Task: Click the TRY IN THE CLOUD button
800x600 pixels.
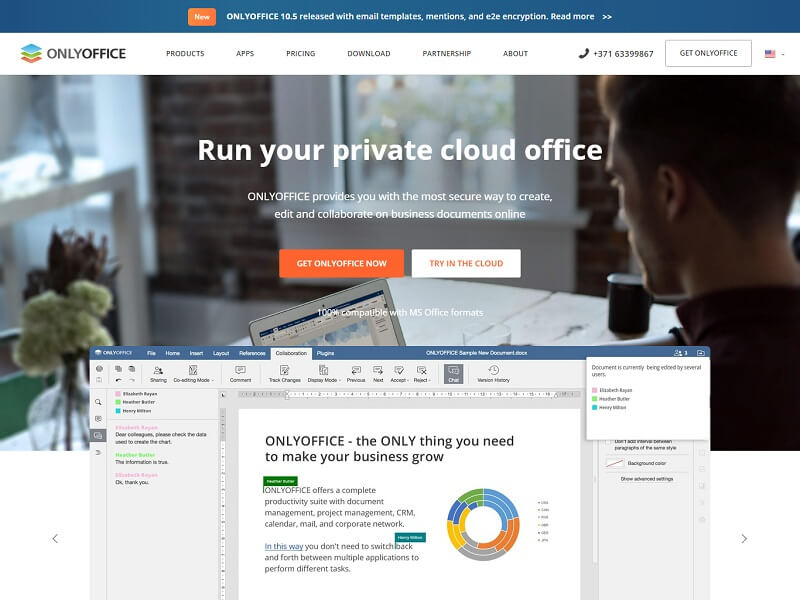Action: point(466,263)
